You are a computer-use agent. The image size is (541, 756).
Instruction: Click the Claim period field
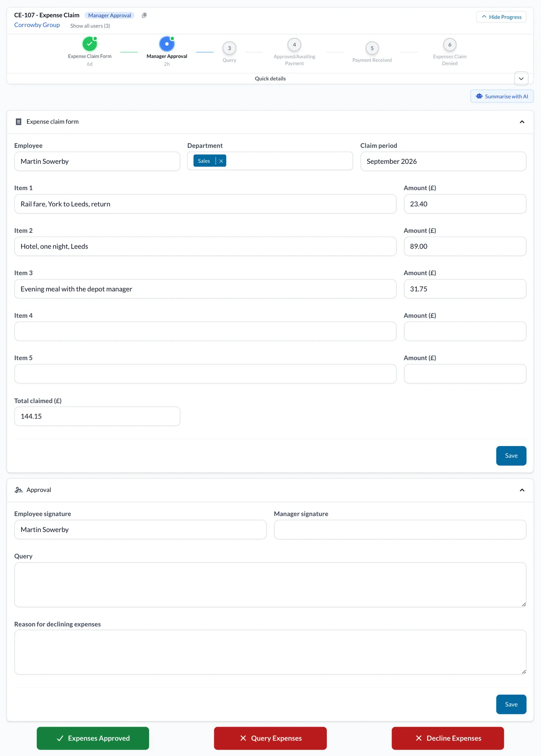pyautogui.click(x=443, y=161)
